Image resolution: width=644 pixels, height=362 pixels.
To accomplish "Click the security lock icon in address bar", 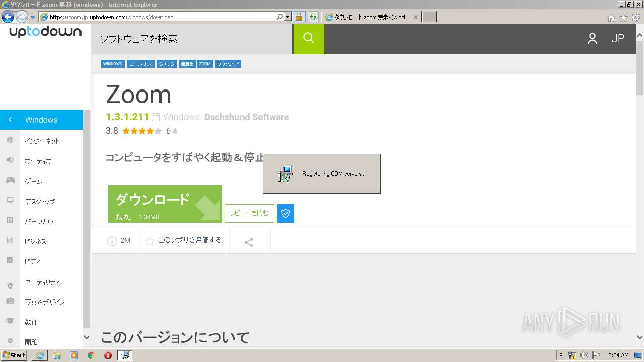I will point(299,17).
